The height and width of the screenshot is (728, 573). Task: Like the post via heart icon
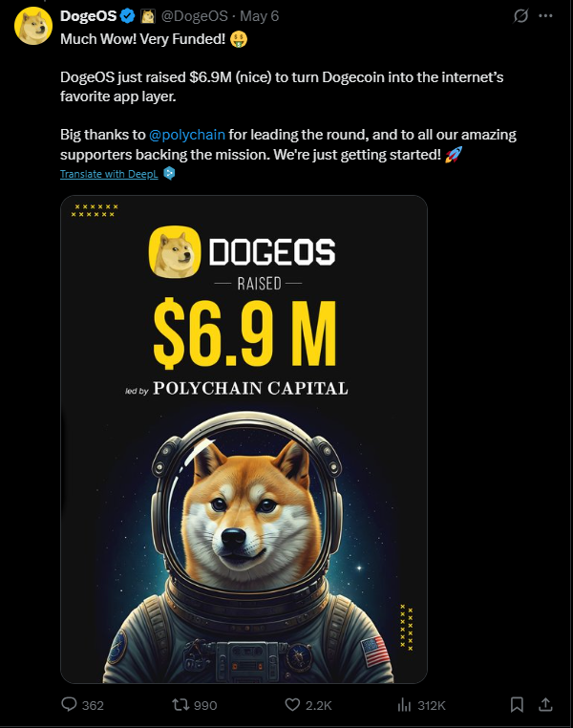coord(292,705)
